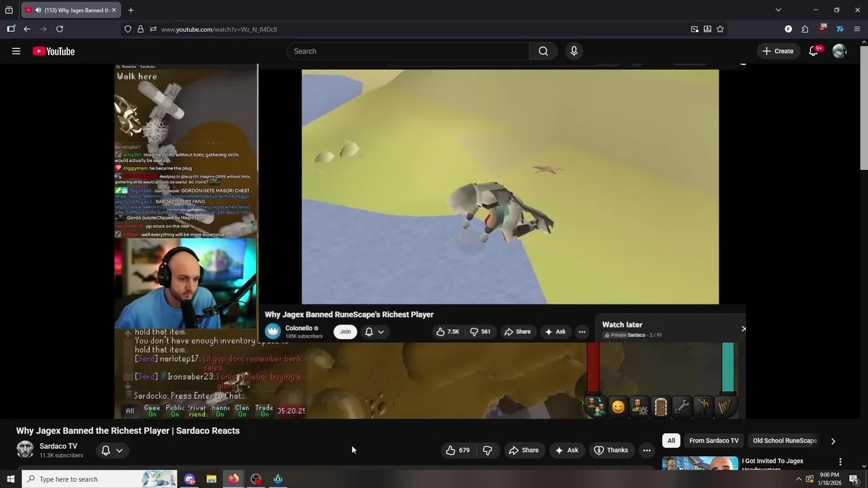
Task: Select the Old School RuneScape chip
Action: point(785,441)
